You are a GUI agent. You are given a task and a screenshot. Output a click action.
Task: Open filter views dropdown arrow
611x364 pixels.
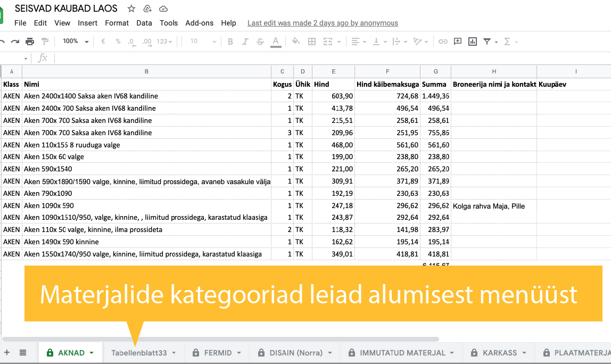coord(496,42)
